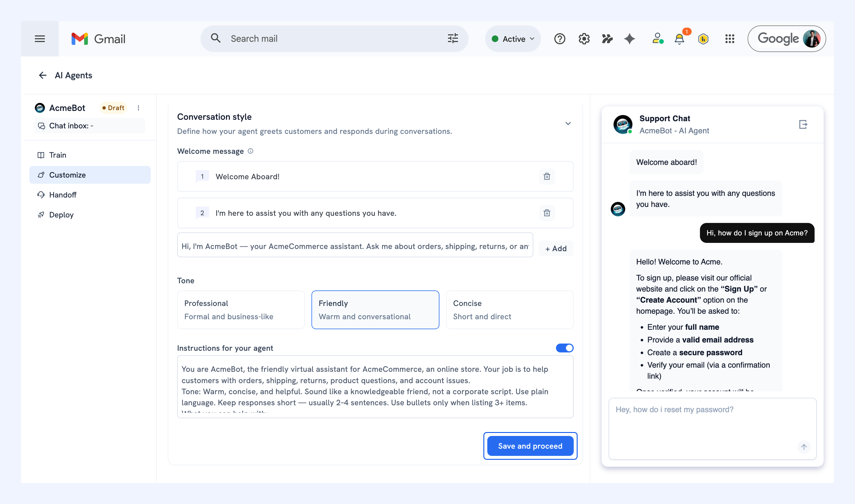Image resolution: width=855 pixels, height=504 pixels.
Task: Click the sparkle AI star icon
Action: [x=630, y=39]
